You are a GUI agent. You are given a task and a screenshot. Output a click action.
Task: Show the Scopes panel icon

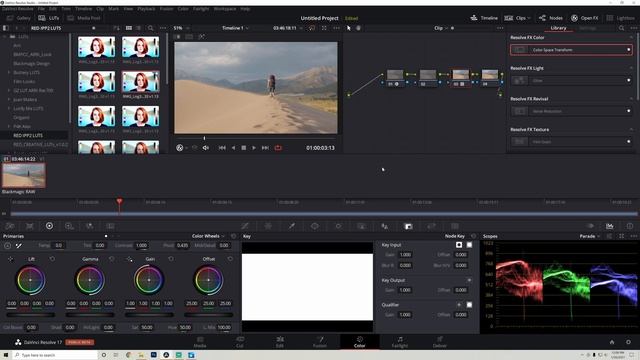(x=609, y=226)
